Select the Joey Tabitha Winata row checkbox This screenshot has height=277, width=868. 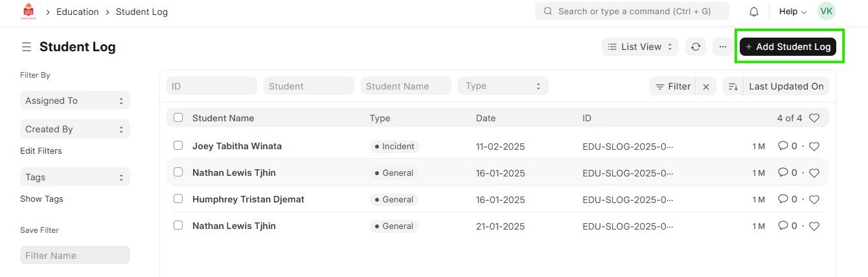tap(178, 146)
